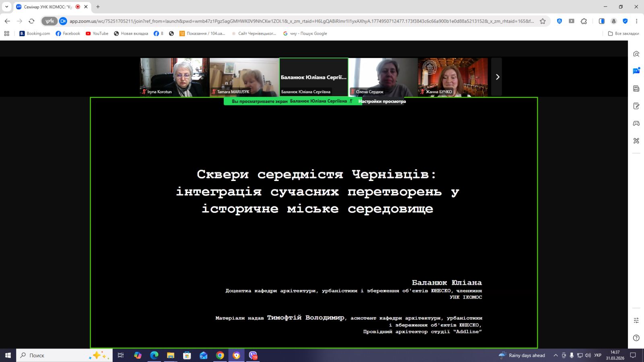Bookmark this page with the star icon
The image size is (644, 362).
(543, 21)
